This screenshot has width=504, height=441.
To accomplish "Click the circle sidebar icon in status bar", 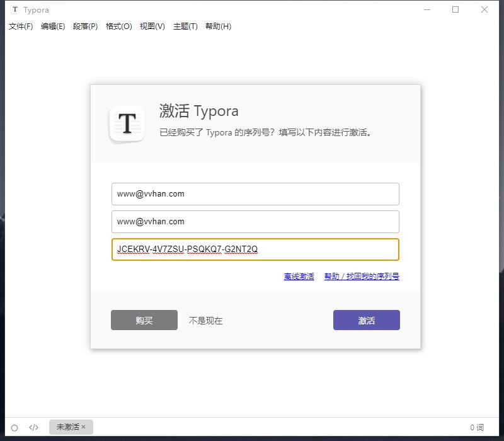I will pos(14,428).
